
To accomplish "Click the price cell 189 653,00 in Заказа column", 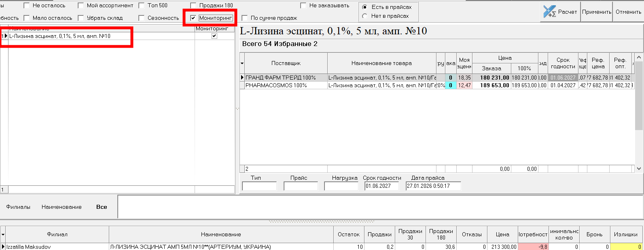I will coord(491,85).
